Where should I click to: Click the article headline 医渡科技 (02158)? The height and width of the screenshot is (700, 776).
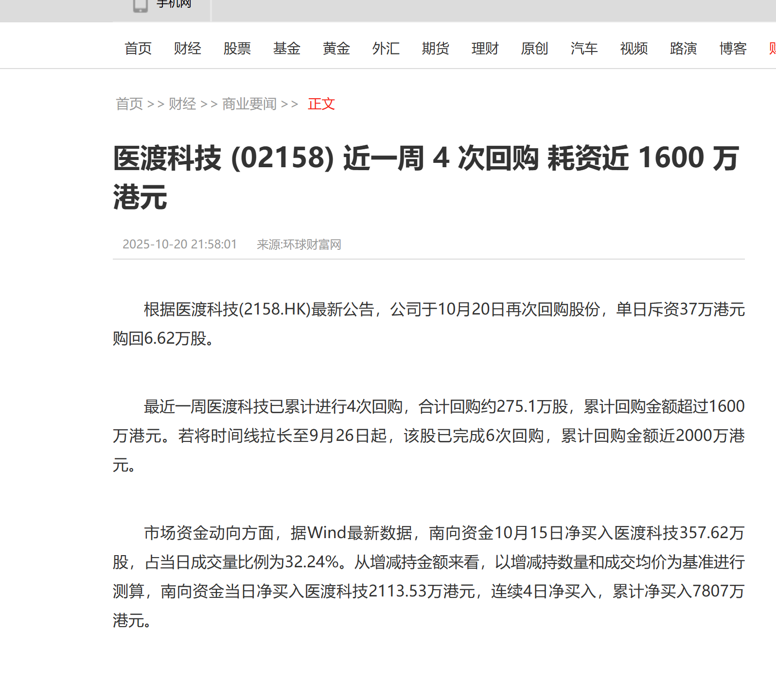[426, 177]
